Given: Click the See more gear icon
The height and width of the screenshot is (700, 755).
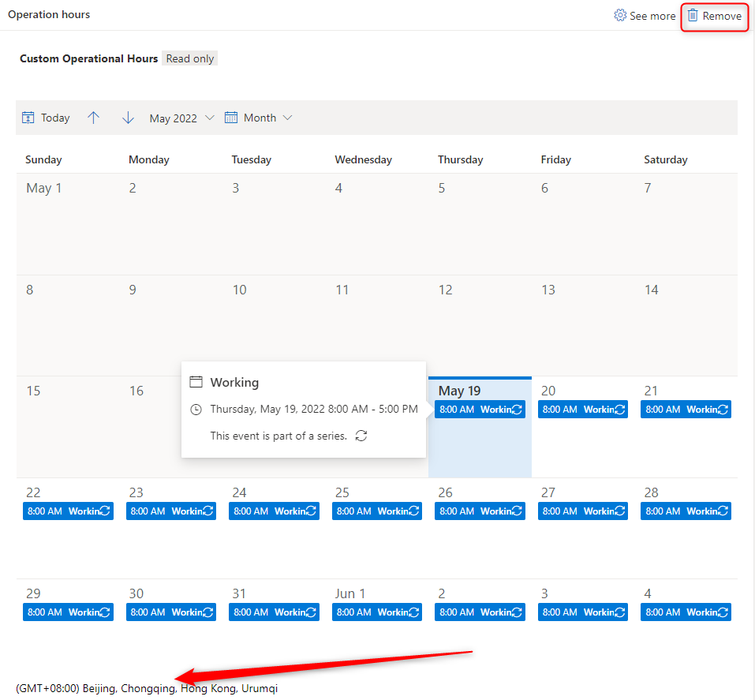Looking at the screenshot, I should (620, 16).
